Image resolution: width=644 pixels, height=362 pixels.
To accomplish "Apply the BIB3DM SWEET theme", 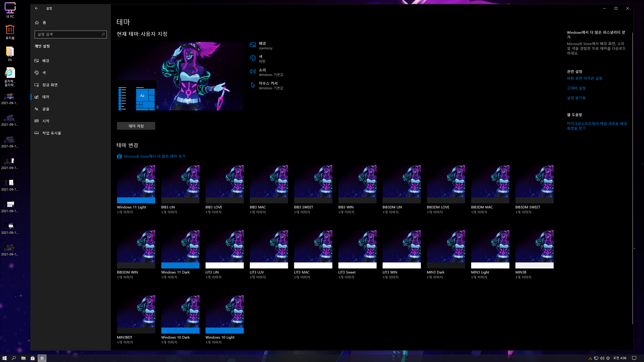I will coord(534,190).
